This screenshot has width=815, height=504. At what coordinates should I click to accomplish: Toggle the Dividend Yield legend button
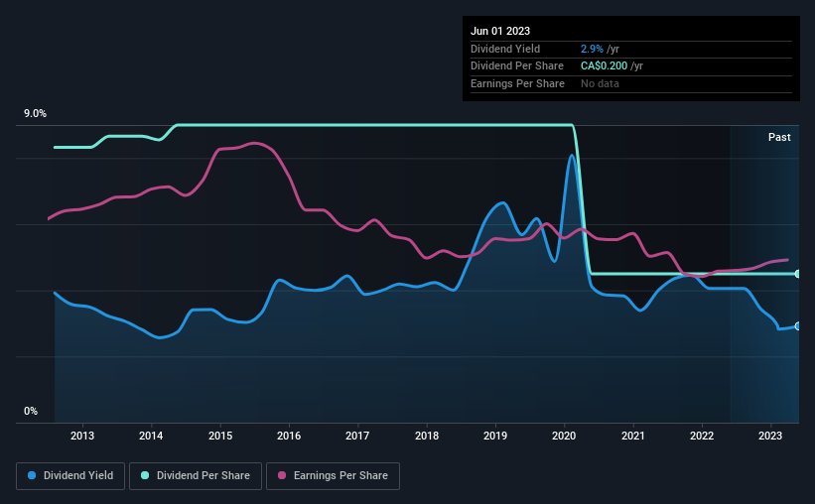click(70, 476)
